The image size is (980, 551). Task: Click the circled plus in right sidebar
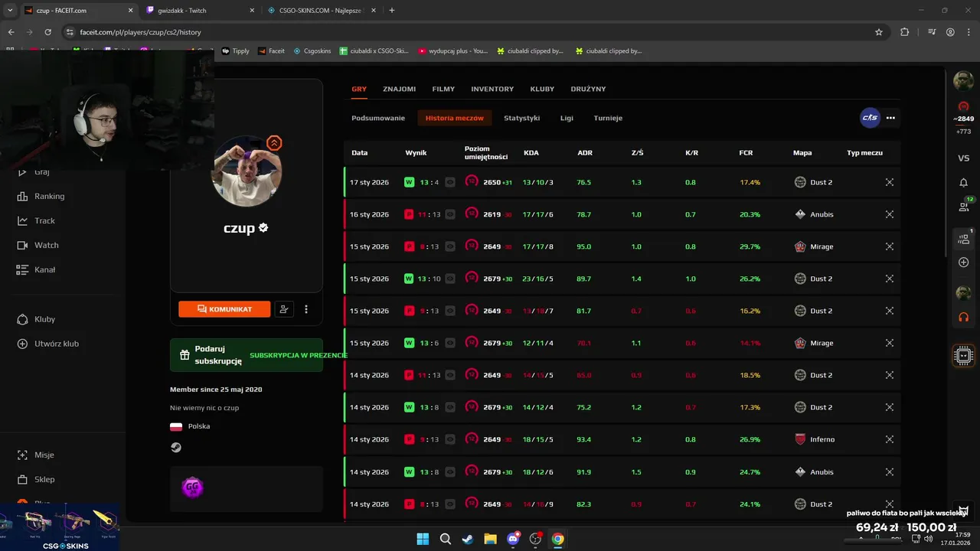pyautogui.click(x=964, y=262)
